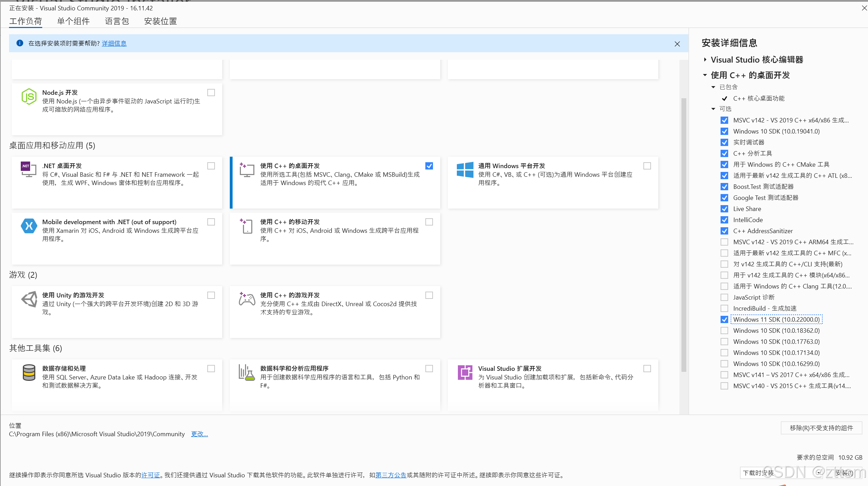Image resolution: width=868 pixels, height=486 pixels.
Task: Click the workloads list vertical scrollbar
Action: [684, 235]
